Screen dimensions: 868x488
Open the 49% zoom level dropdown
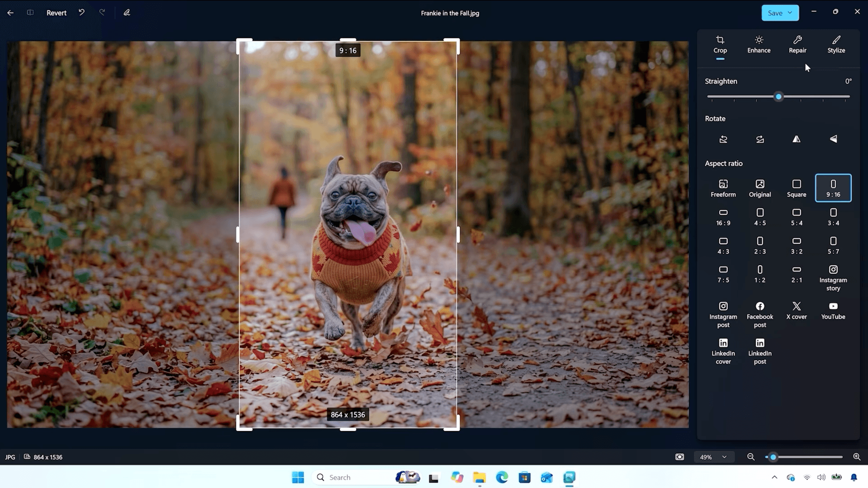click(x=713, y=457)
